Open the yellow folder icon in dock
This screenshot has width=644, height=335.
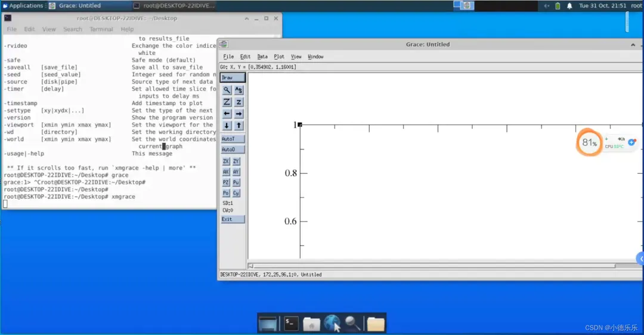click(x=376, y=324)
